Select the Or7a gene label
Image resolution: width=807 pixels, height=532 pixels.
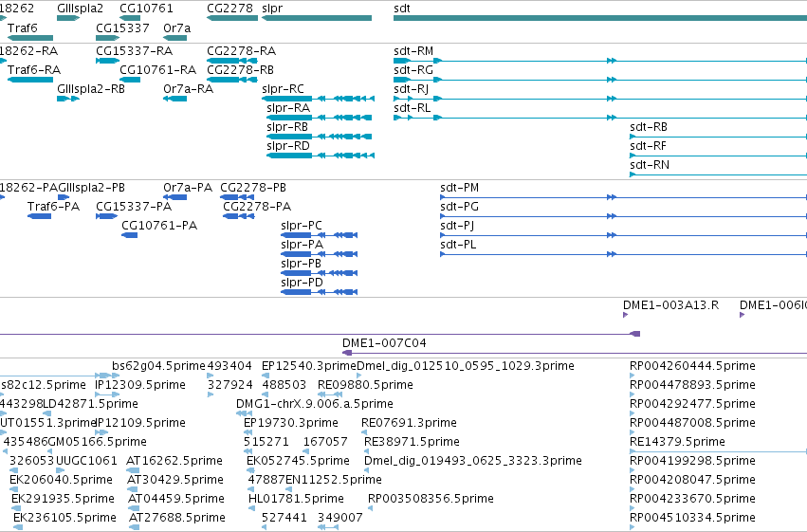coord(177,28)
